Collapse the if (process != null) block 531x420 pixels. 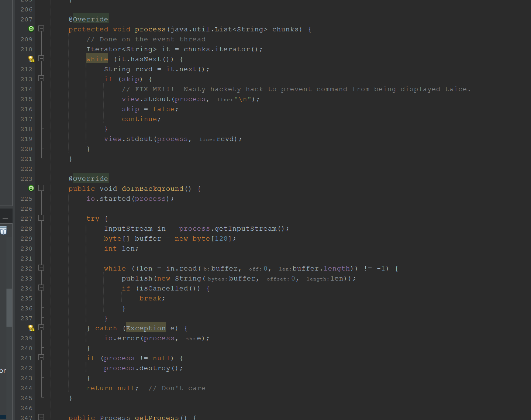tap(41, 358)
